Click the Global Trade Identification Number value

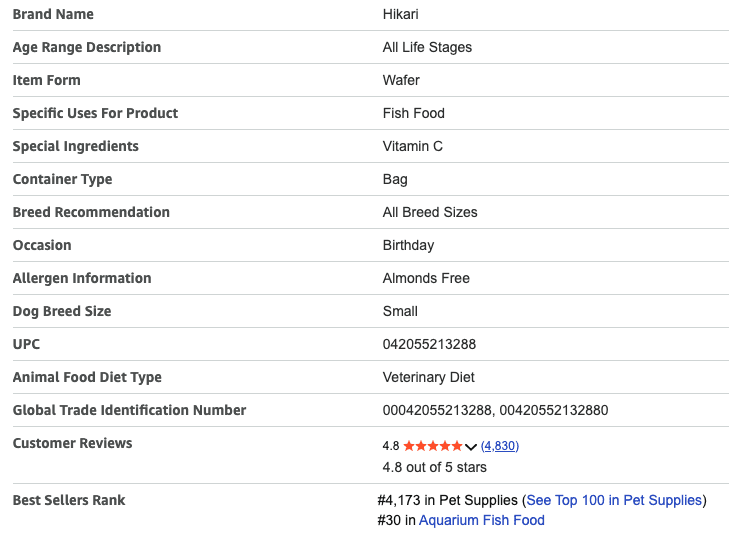pos(495,410)
